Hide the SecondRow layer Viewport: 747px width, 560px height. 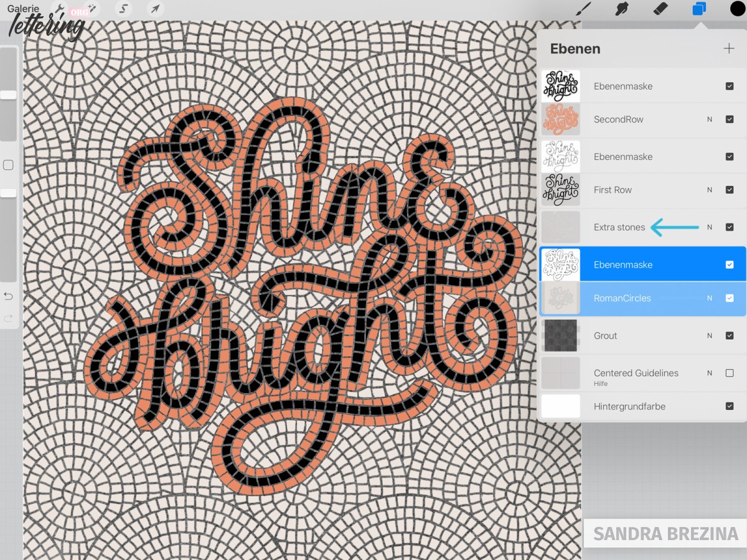click(x=730, y=119)
